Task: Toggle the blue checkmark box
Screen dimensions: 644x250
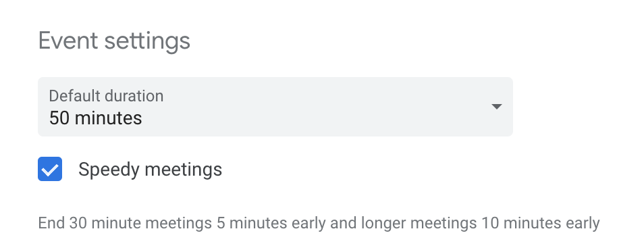Action: coord(50,169)
